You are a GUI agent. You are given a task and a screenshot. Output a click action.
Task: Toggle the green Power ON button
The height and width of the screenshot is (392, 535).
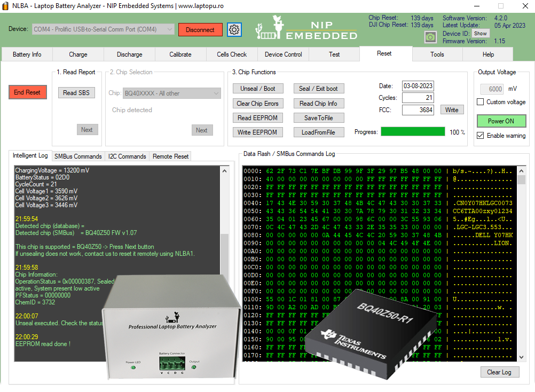pos(501,121)
